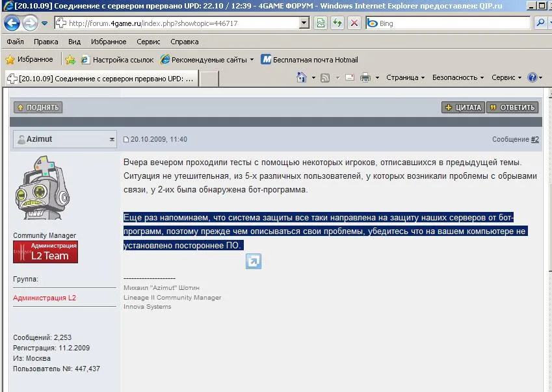Click the ЦИТАТА quote button
Screen dimensions: 552x392
coord(463,107)
